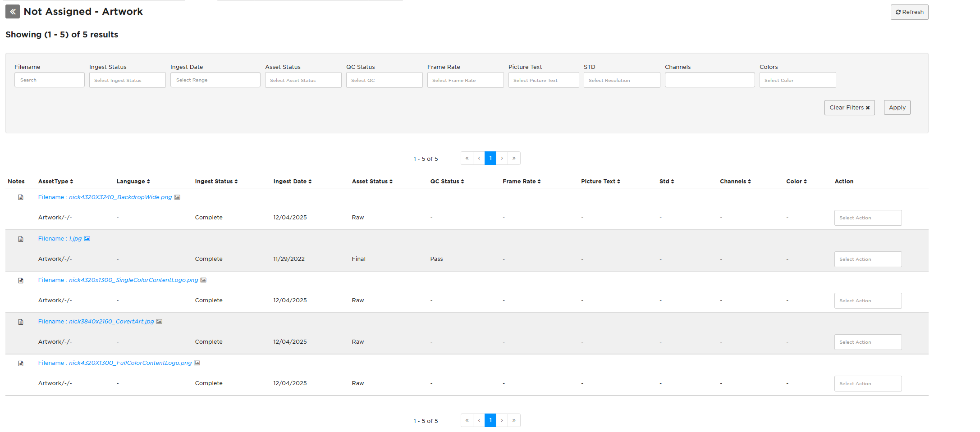This screenshot has width=980, height=432.
Task: Sort table by Ingest Date column
Action: coord(293,182)
